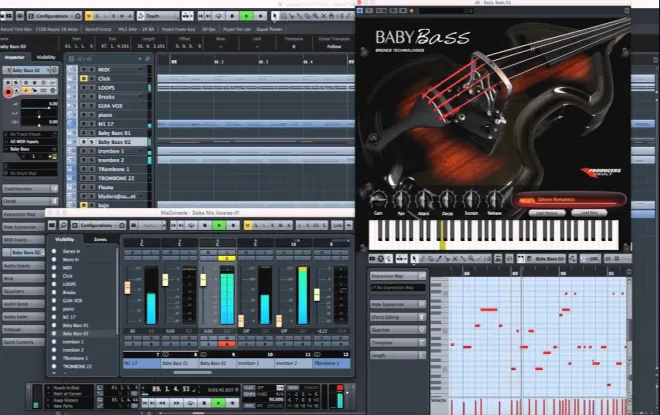Toggle solo on the Baby Bass 02 track
This screenshot has height=415, width=660.
pos(92,142)
